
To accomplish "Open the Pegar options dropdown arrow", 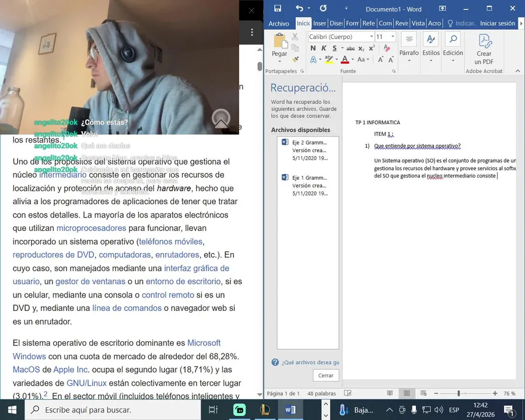I will (x=279, y=61).
